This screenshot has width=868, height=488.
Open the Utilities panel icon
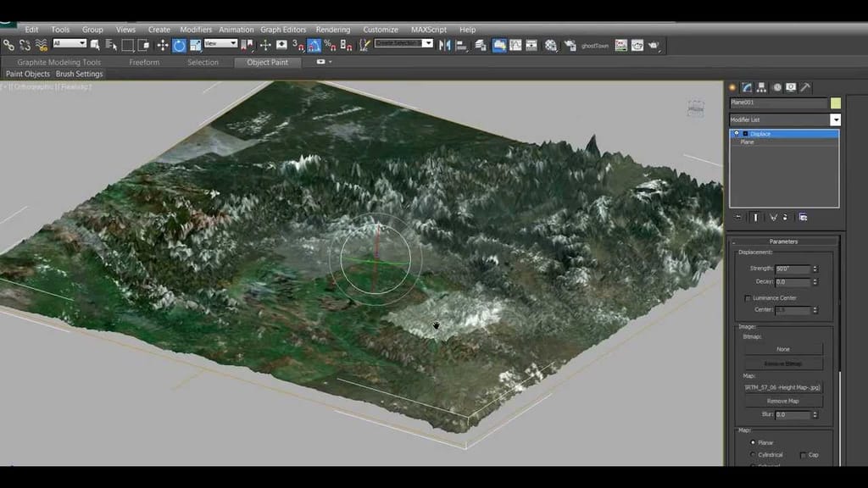tap(805, 86)
